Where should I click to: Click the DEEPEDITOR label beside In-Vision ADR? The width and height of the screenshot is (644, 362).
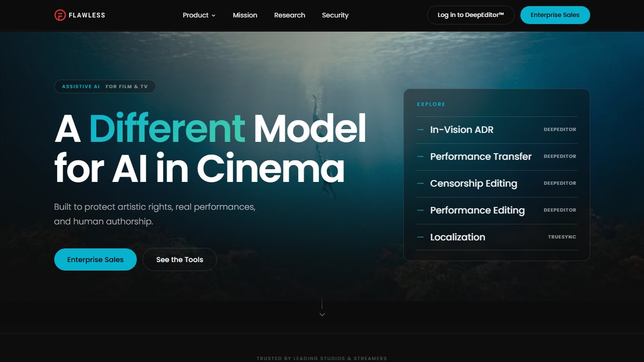[x=560, y=130]
